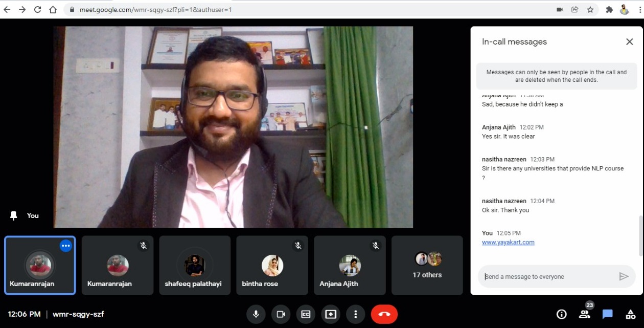Click the message 'Sad, because he didn't keep a'

click(x=522, y=104)
